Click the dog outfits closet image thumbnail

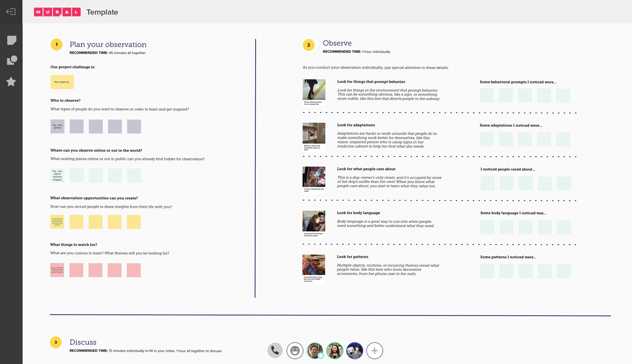point(314,178)
